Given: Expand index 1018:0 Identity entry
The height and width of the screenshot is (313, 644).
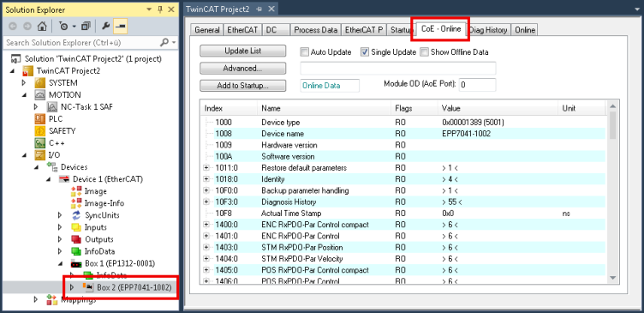Looking at the screenshot, I should 206,179.
